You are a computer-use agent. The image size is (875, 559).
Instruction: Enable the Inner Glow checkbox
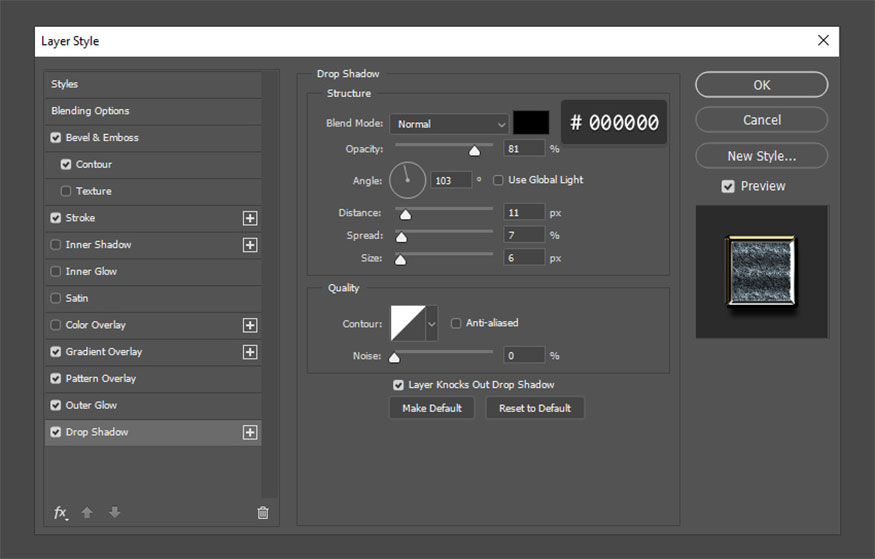56,271
